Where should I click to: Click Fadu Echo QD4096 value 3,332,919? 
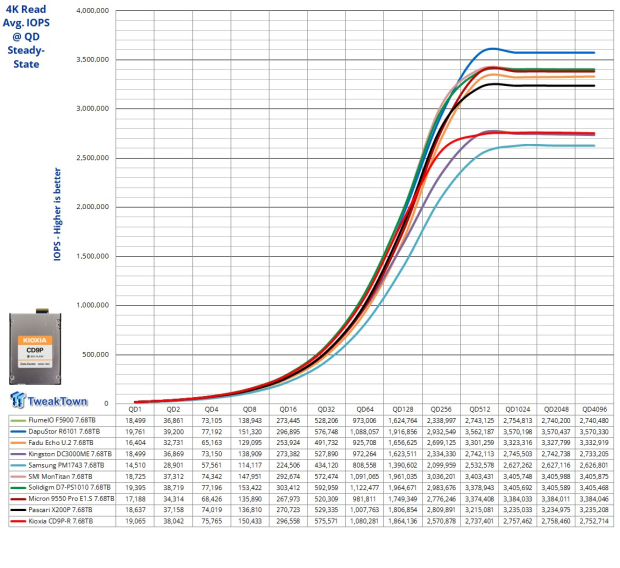coord(594,443)
